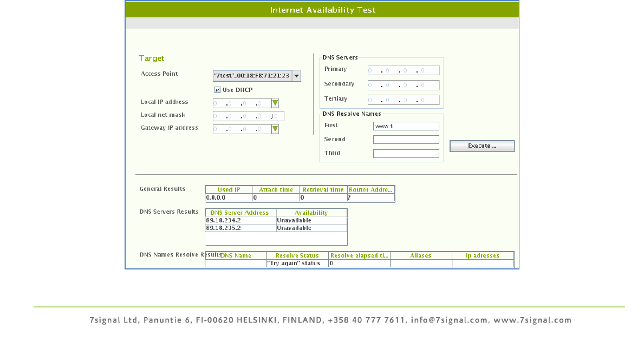Click the 'Resolve elapsed ti...' column header
644x349 pixels.
(360, 255)
